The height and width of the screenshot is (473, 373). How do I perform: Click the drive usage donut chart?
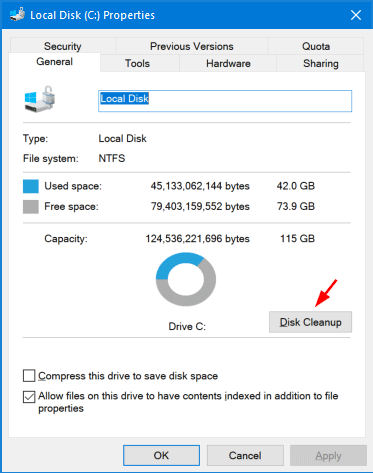click(x=186, y=279)
